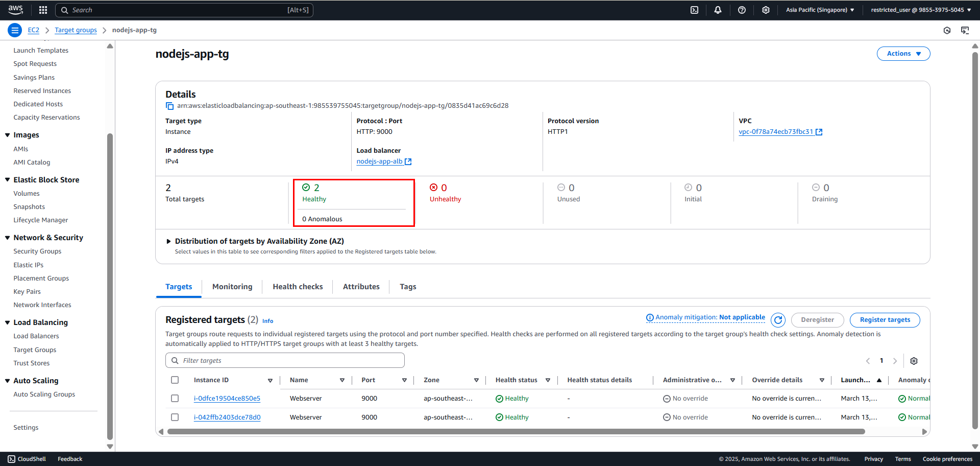Switch to the Health checks tab
The height and width of the screenshot is (466, 980).
[x=298, y=287]
